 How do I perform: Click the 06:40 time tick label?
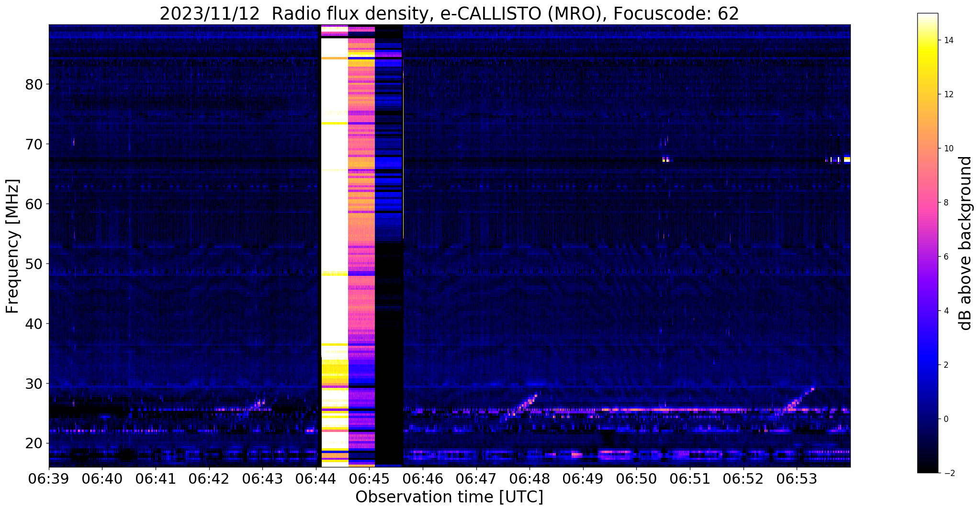[x=102, y=478]
